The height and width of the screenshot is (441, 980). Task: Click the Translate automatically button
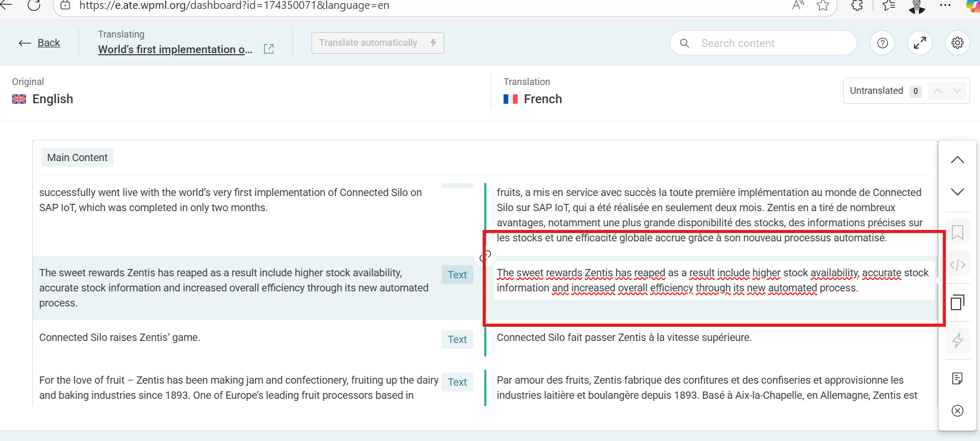click(378, 43)
